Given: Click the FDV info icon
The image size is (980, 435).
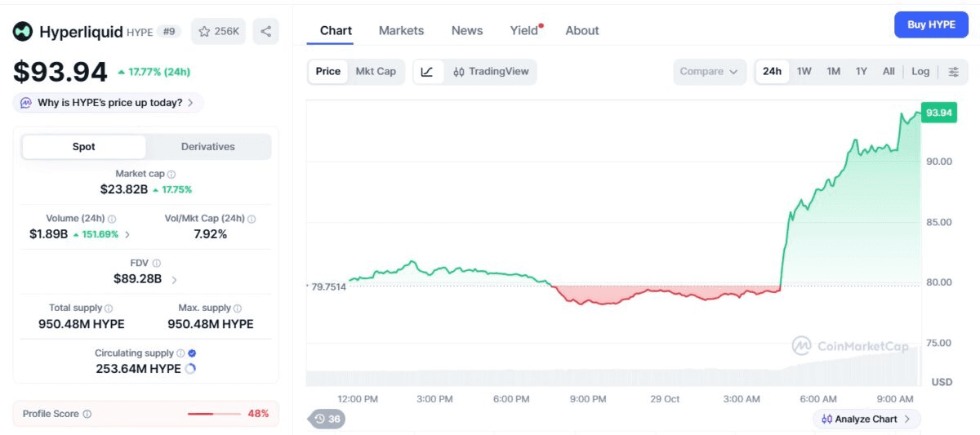Looking at the screenshot, I should point(156,264).
